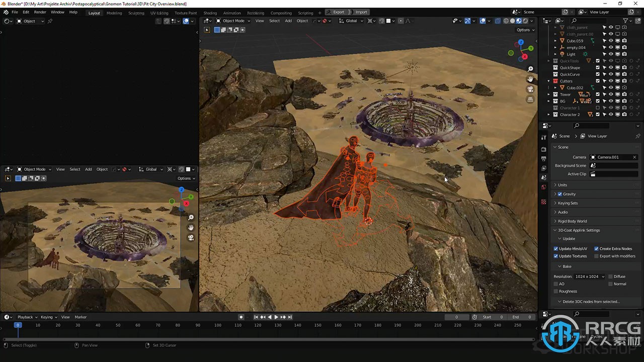Uncheck Create Extra Nodes option
The width and height of the screenshot is (644, 362).
597,249
